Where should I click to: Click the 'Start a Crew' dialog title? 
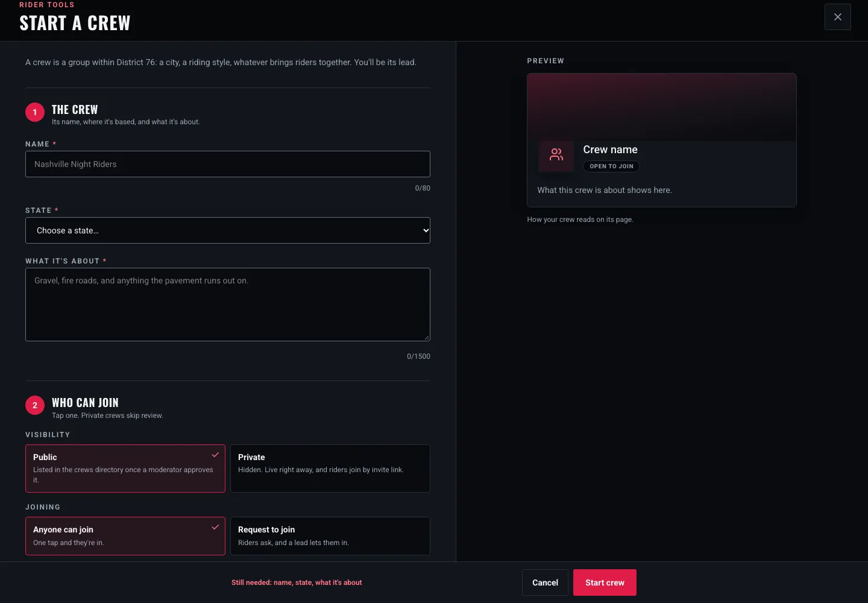pos(75,23)
